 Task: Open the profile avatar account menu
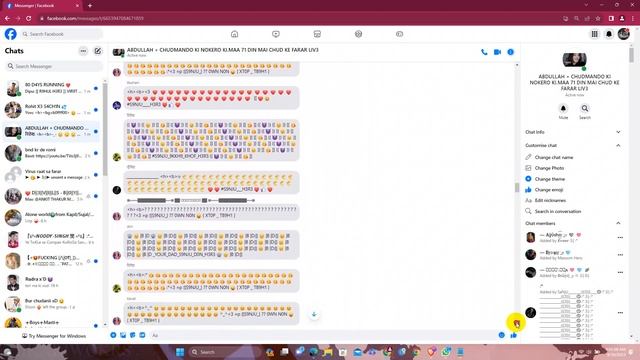point(624,34)
